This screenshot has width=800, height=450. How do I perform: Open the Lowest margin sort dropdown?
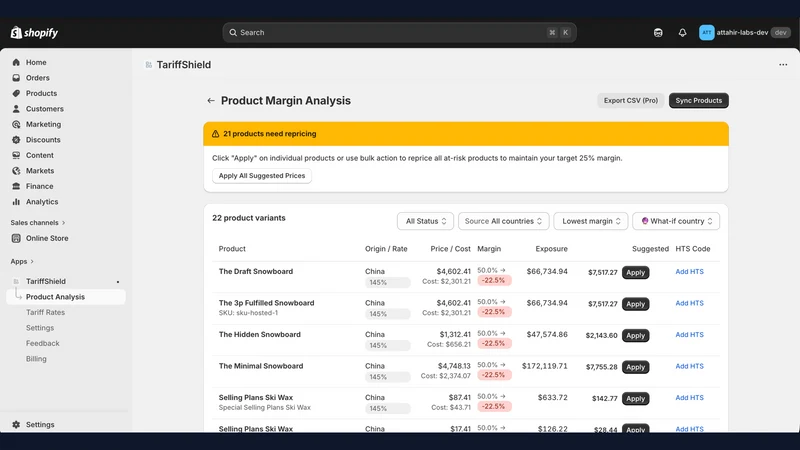pos(591,221)
